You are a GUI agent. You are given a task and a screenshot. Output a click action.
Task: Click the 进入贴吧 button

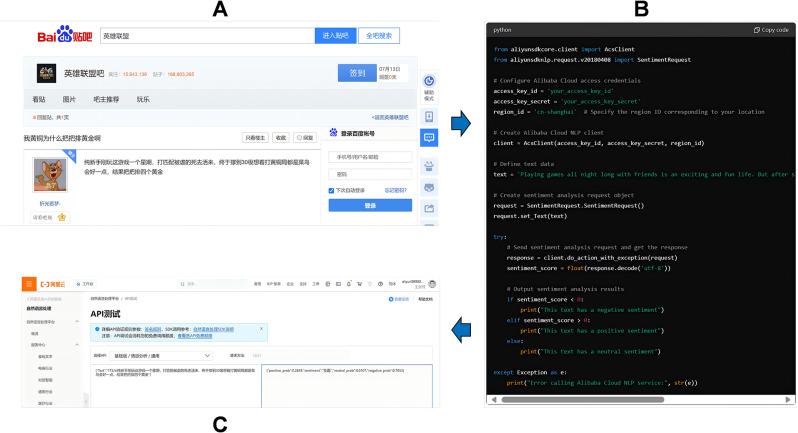pyautogui.click(x=335, y=36)
